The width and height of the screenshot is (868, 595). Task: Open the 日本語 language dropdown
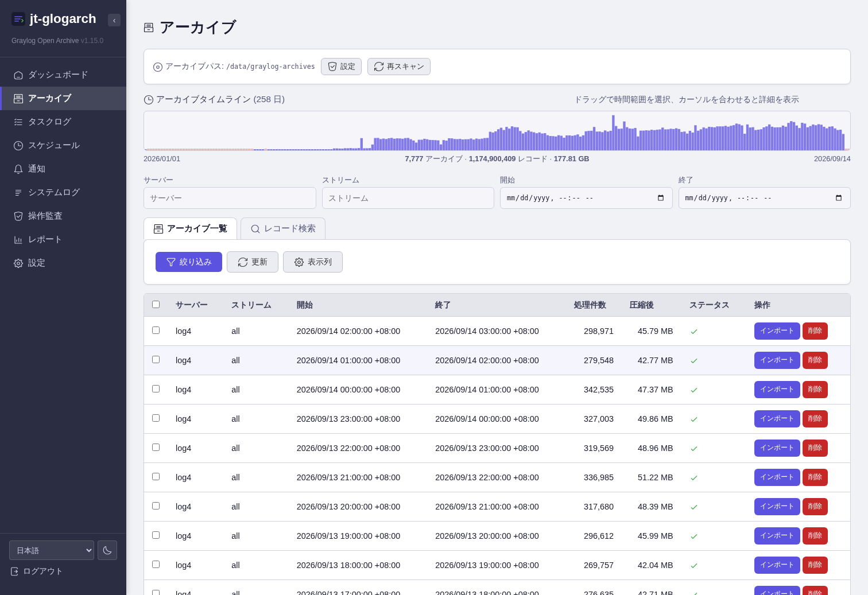point(52,550)
